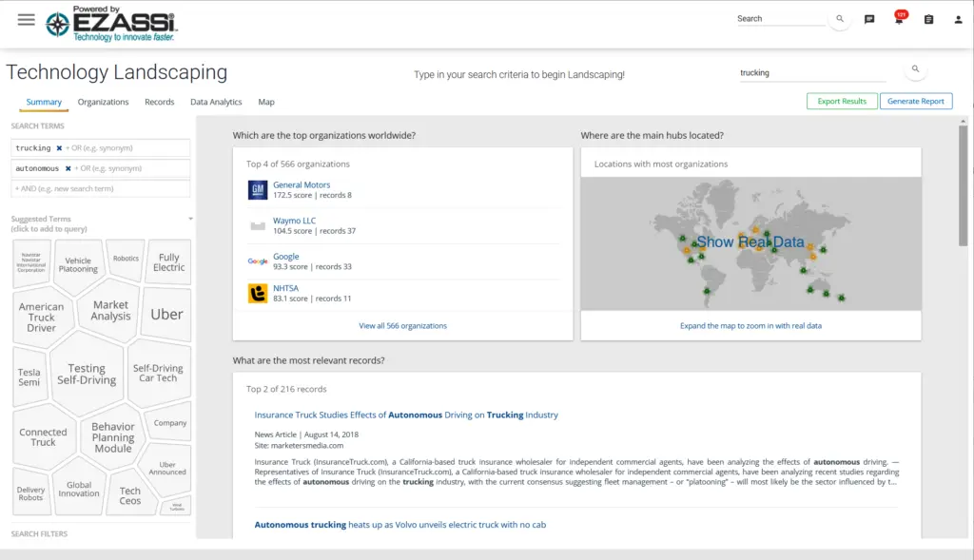Image resolution: width=974 pixels, height=560 pixels.
Task: Open the user profile icon
Action: point(958,19)
